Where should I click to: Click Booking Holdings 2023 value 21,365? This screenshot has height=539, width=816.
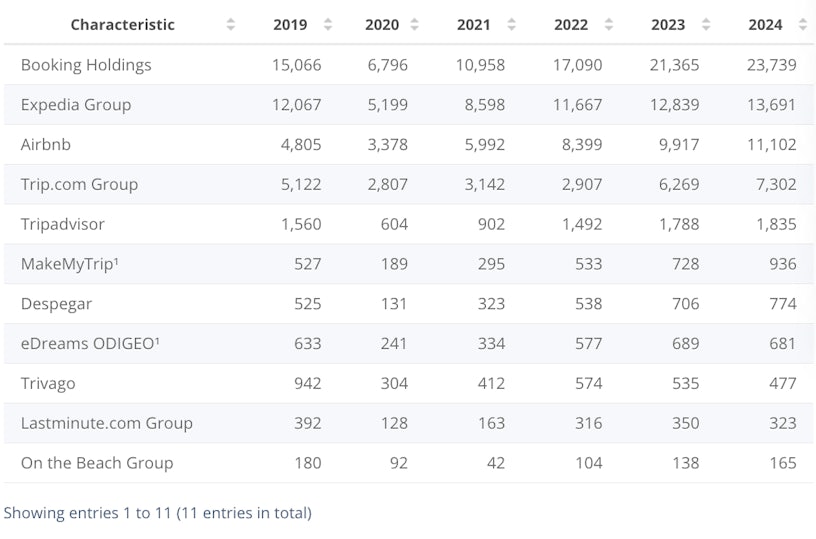[674, 65]
